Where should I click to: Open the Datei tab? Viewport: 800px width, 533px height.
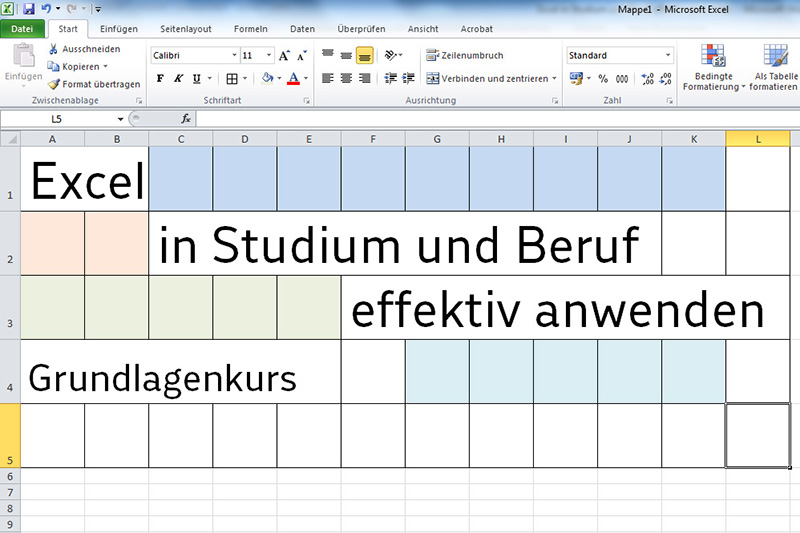(22, 29)
